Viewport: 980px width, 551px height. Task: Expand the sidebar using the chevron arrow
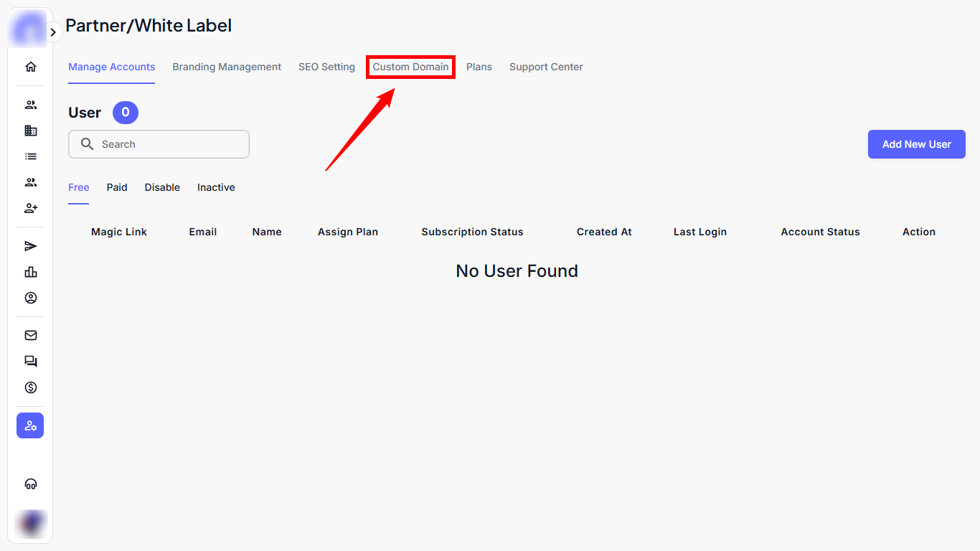point(53,32)
